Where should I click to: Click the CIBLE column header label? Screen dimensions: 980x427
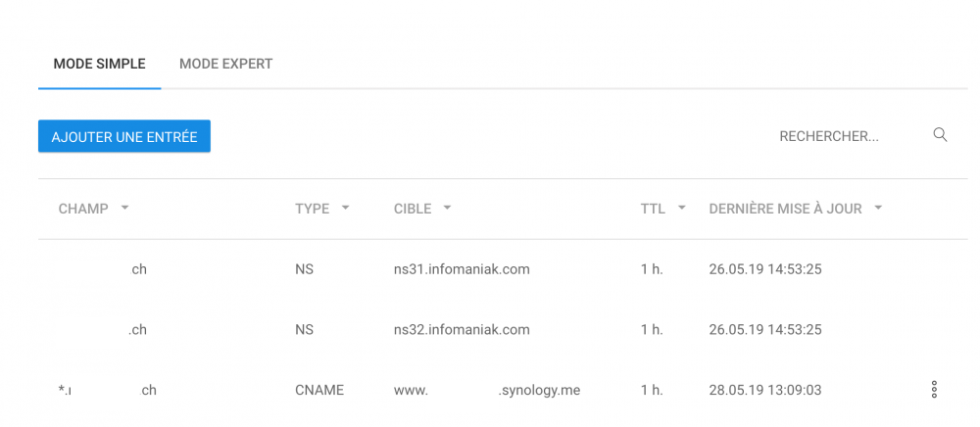(412, 209)
